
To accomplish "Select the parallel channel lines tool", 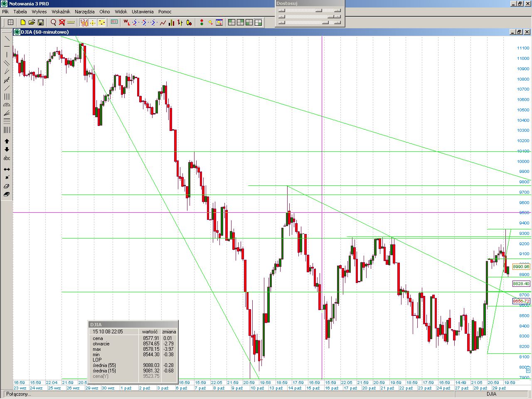I will (7, 63).
